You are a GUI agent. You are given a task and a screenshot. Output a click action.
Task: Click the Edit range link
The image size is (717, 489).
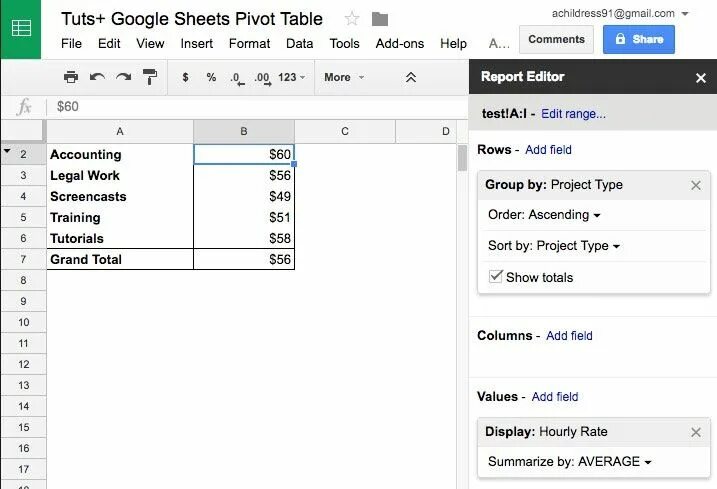pos(573,114)
